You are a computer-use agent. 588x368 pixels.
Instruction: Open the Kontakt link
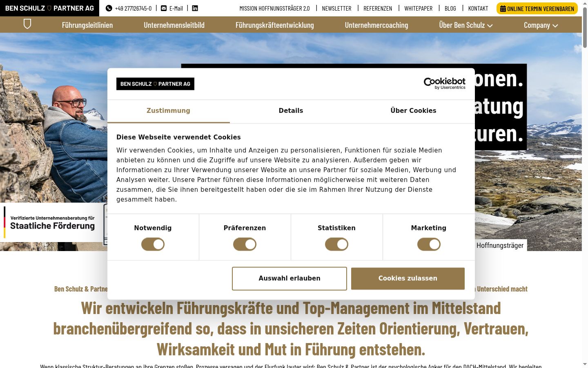478,9
